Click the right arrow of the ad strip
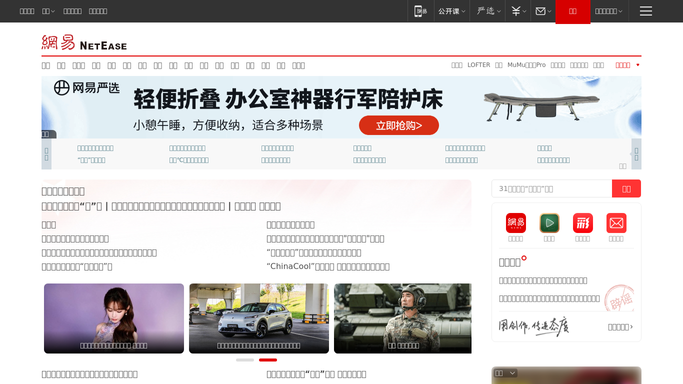Viewport: 683px width, 384px height. pos(636,154)
